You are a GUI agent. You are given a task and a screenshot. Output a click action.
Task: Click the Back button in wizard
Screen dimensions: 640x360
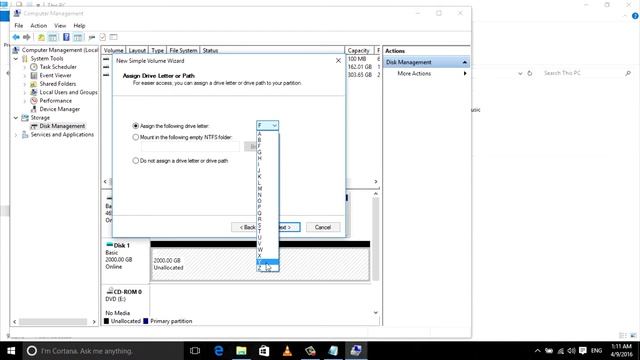click(x=244, y=227)
